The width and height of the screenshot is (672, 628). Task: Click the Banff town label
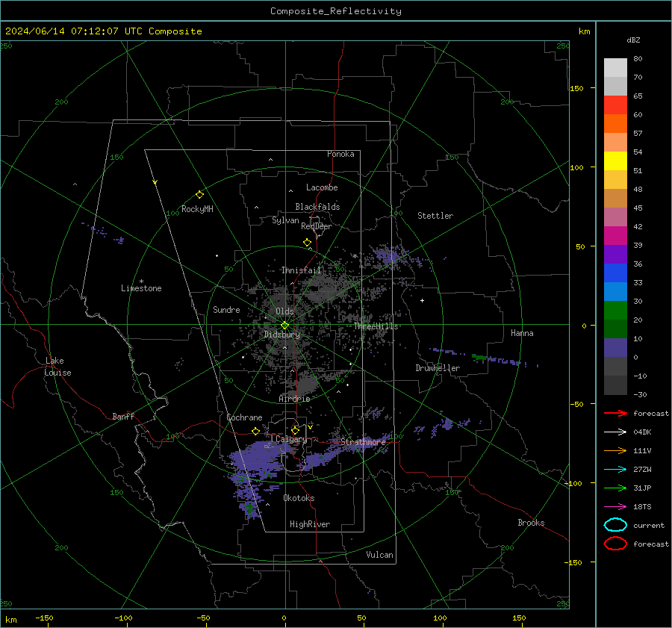click(123, 417)
